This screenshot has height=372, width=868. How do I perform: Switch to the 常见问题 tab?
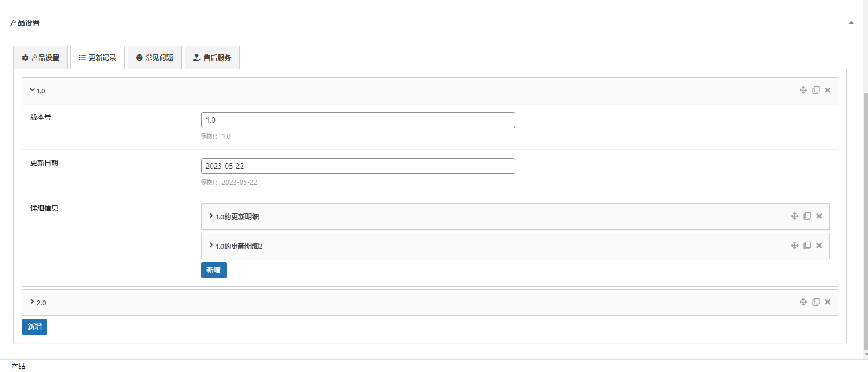coord(155,58)
